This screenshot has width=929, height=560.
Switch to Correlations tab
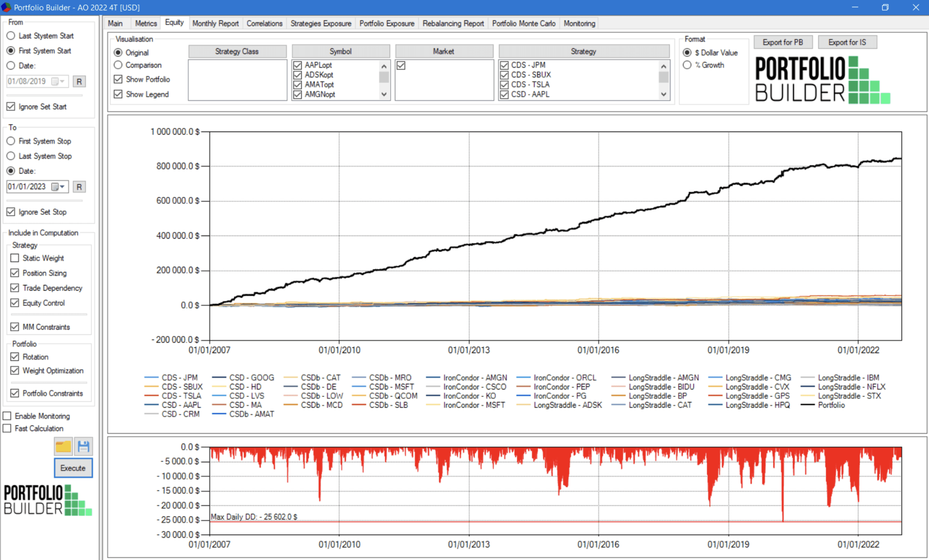[264, 24]
